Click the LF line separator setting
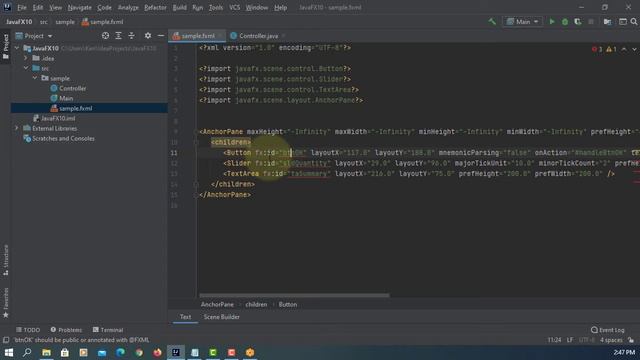Screen dimensions: 640x360 coord(570,340)
